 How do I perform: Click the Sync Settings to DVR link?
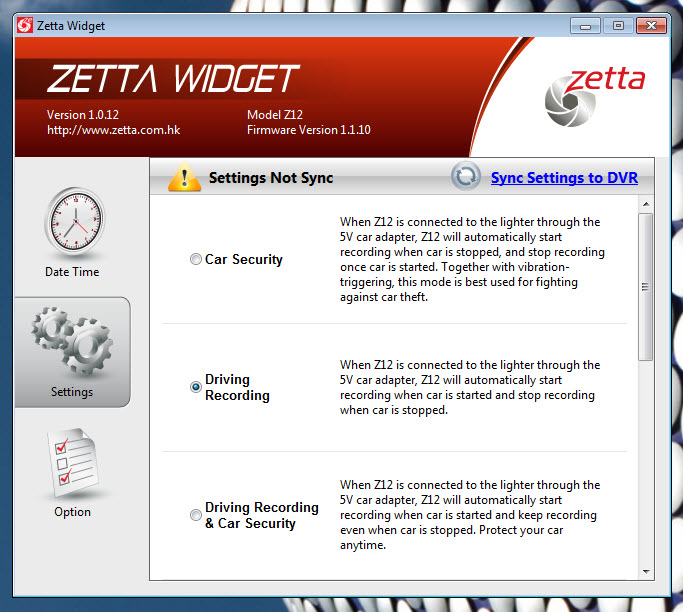(564, 178)
